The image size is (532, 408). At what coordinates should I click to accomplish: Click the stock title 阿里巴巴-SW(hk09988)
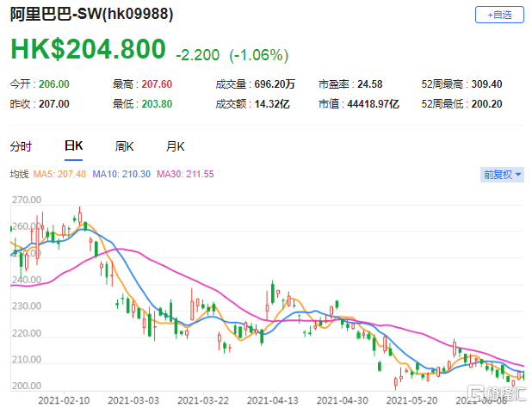(x=91, y=15)
